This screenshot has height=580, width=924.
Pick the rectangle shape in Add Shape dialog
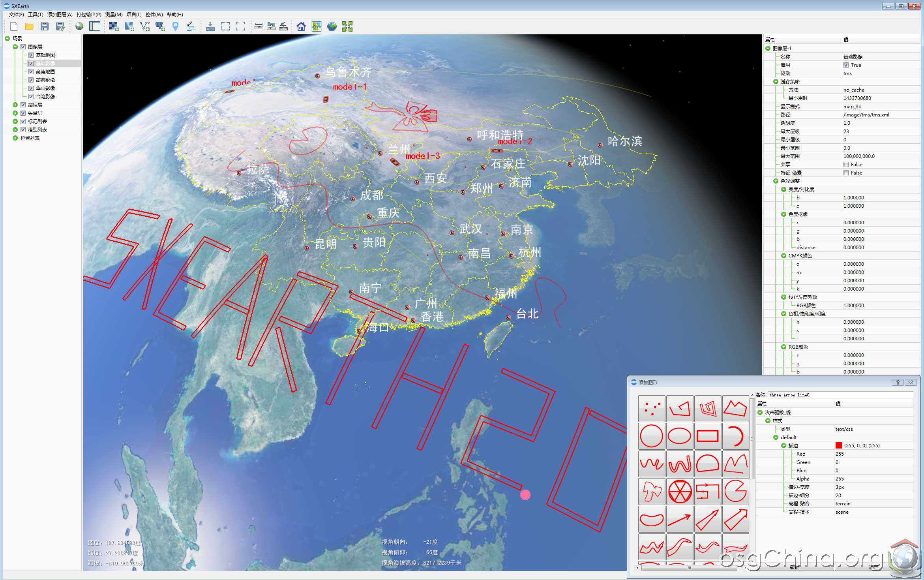pyautogui.click(x=708, y=436)
